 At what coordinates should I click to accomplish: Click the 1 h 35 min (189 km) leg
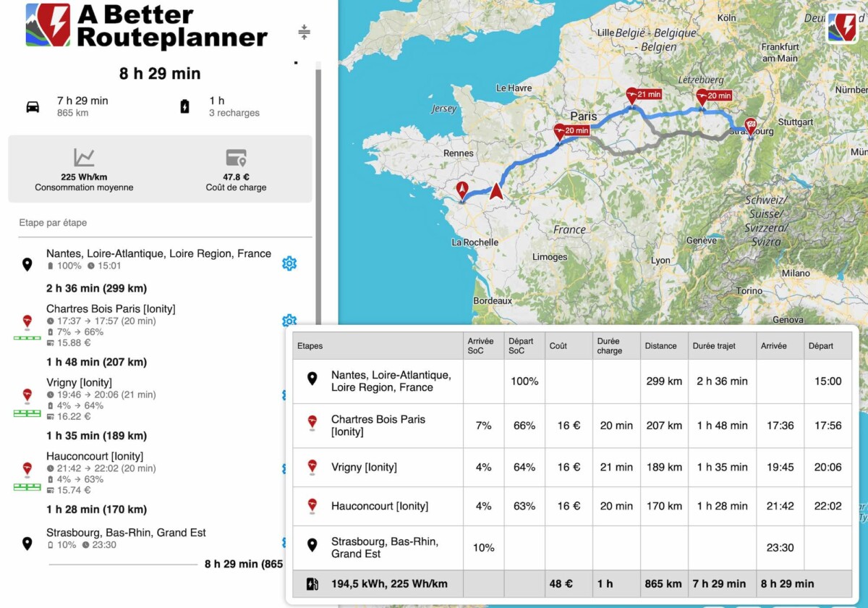coord(96,436)
